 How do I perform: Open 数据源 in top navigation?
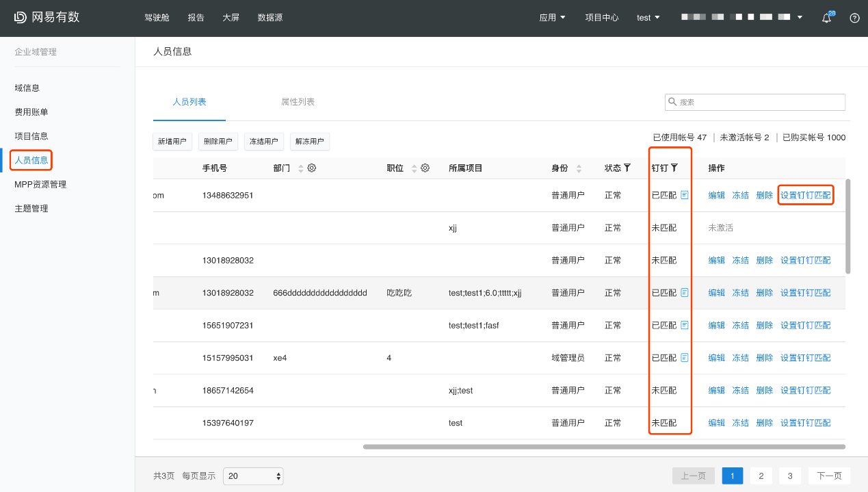pyautogui.click(x=270, y=18)
